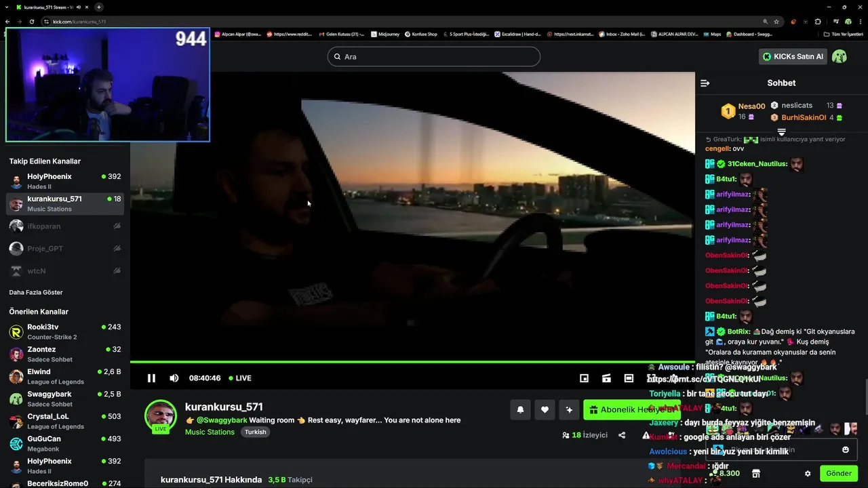Click 31Ceken_Nautilus username in chat

pos(757,164)
